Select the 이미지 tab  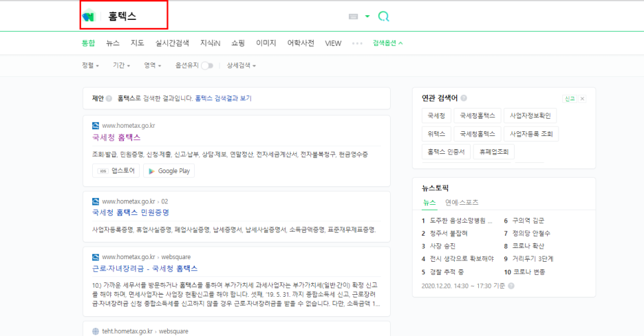[x=266, y=43]
